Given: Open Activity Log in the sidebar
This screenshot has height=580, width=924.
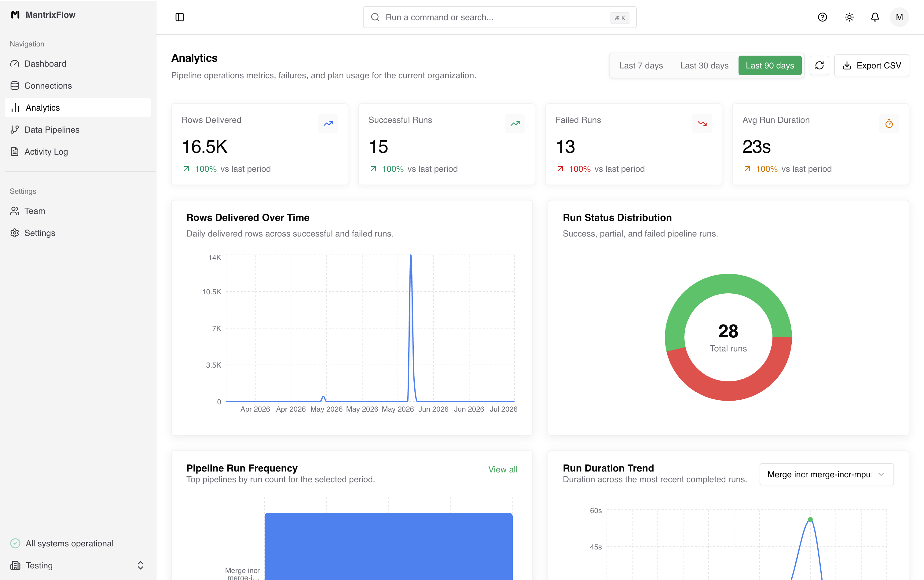Looking at the screenshot, I should coord(78,152).
